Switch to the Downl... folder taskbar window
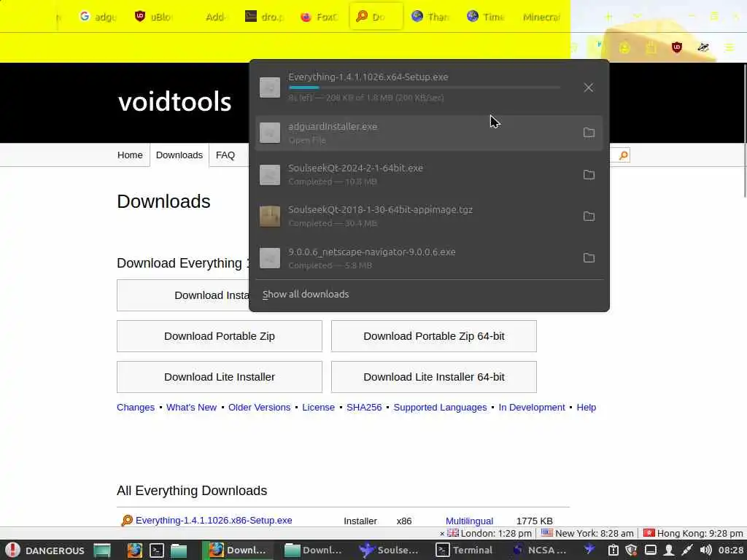This screenshot has width=747, height=560. pyautogui.click(x=314, y=551)
